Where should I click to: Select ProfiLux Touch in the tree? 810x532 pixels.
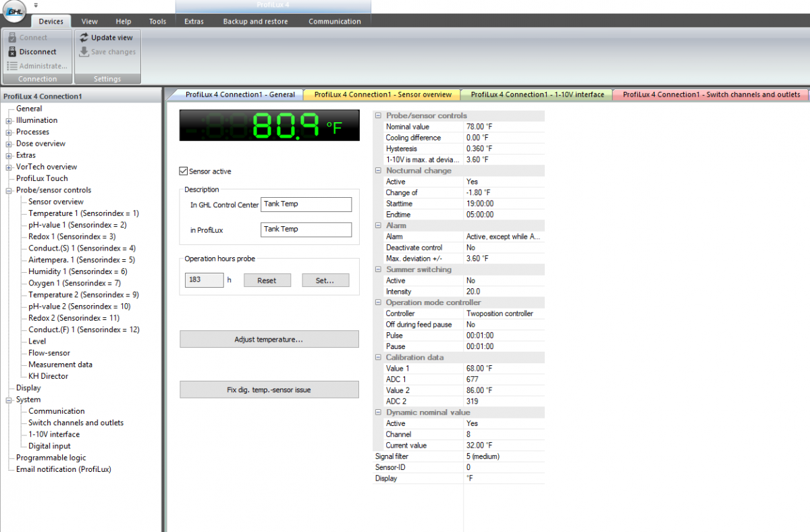[42, 179]
